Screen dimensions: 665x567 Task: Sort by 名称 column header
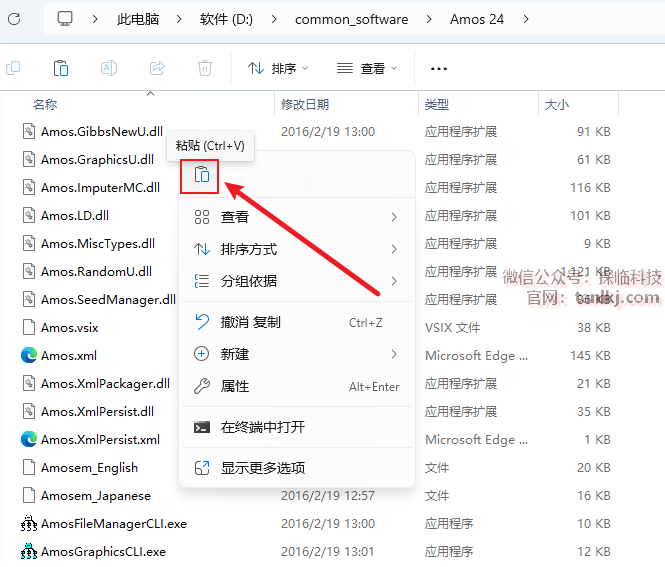point(45,104)
